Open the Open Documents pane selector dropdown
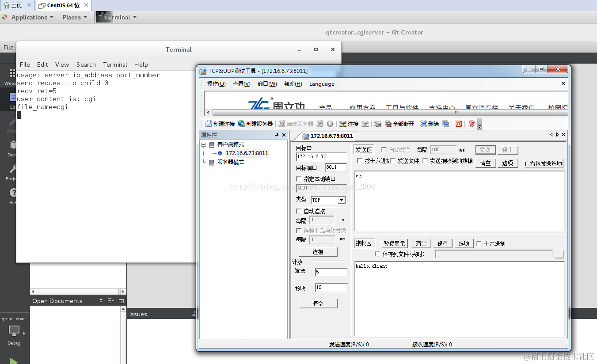 pos(101,301)
